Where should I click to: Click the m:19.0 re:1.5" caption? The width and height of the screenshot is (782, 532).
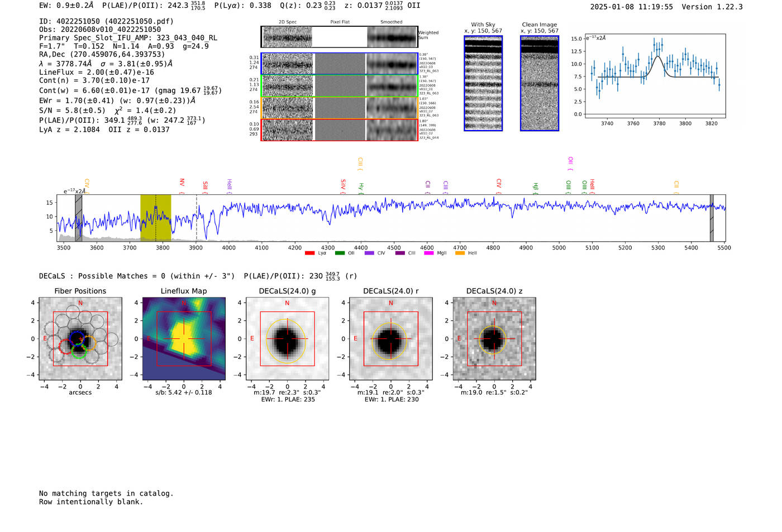494,392
